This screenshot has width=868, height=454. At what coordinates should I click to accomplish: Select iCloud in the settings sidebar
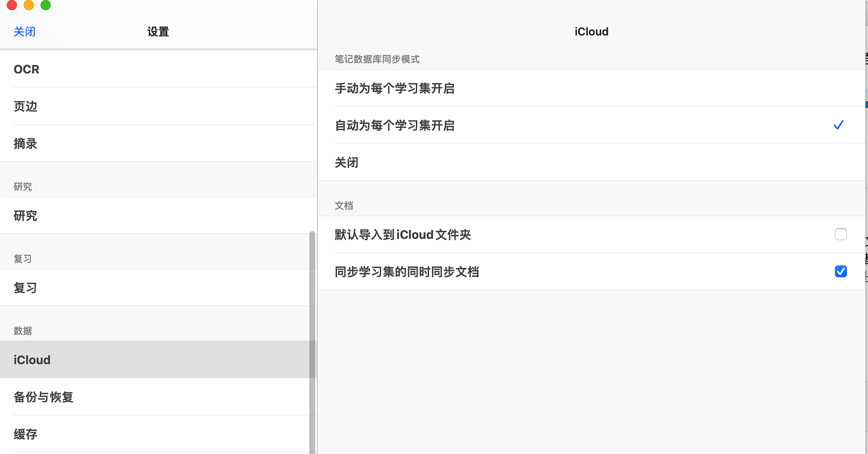pos(158,360)
